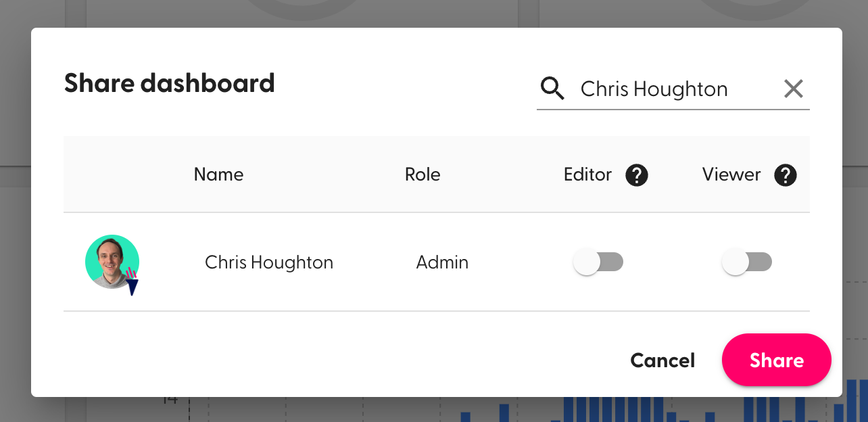Open the Viewer help question mark
This screenshot has width=868, height=422.
(785, 175)
